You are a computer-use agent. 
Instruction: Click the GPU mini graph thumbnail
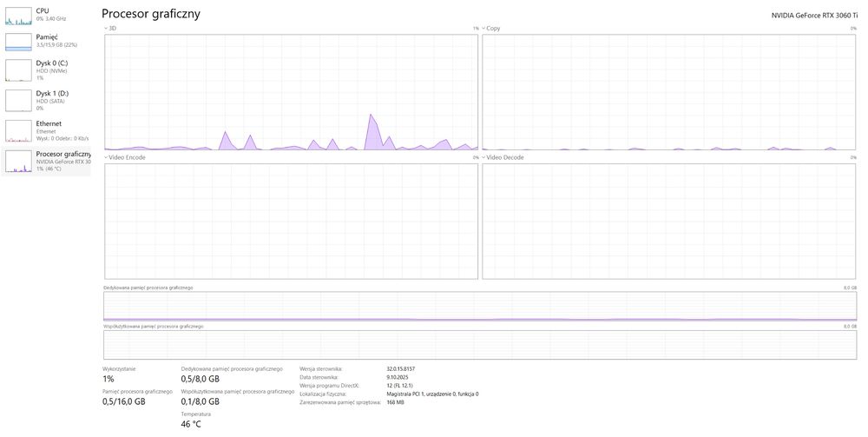18,162
